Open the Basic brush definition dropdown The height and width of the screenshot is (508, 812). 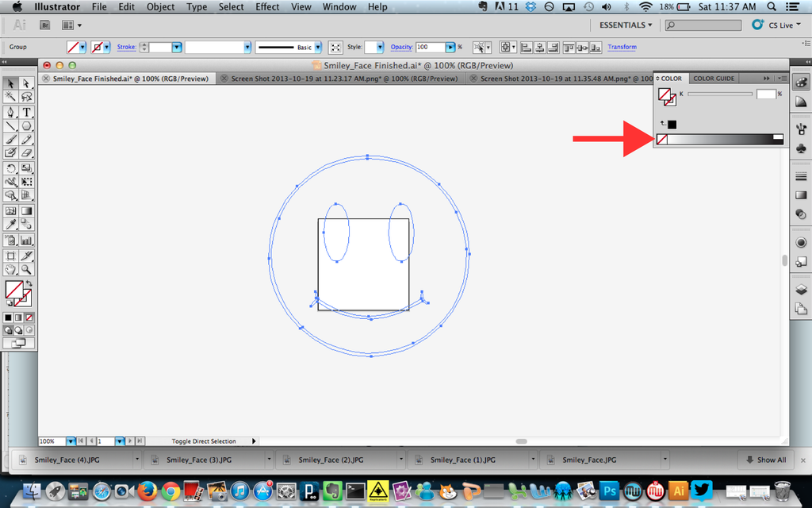[x=318, y=48]
